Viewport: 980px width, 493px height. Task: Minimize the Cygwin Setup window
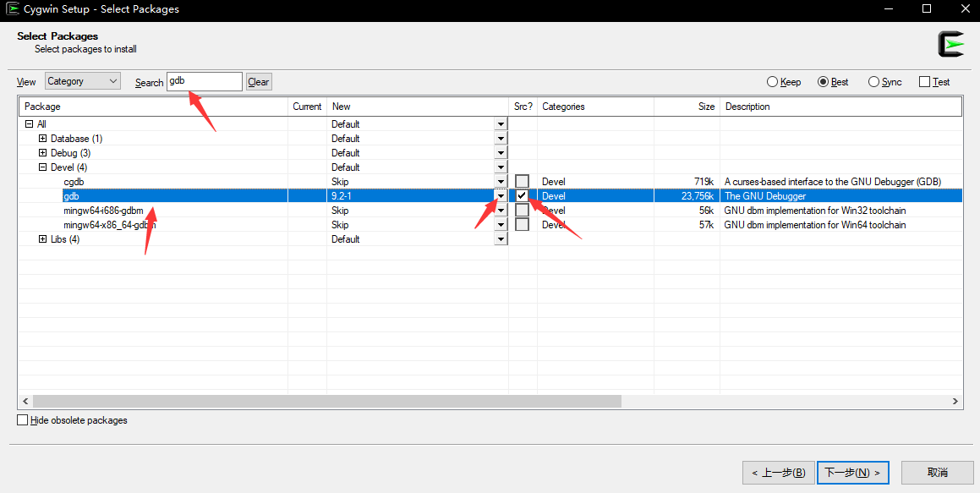(890, 8)
